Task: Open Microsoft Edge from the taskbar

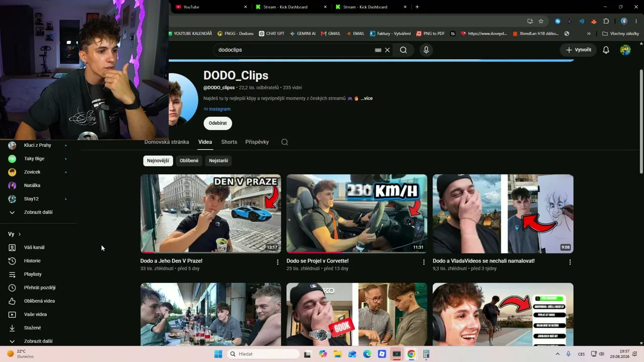Action: coord(367,354)
